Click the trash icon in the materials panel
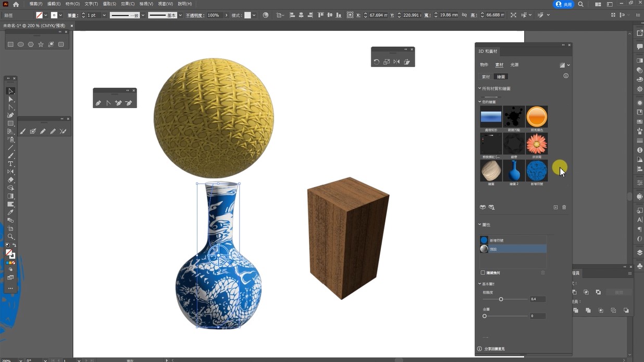 click(564, 208)
